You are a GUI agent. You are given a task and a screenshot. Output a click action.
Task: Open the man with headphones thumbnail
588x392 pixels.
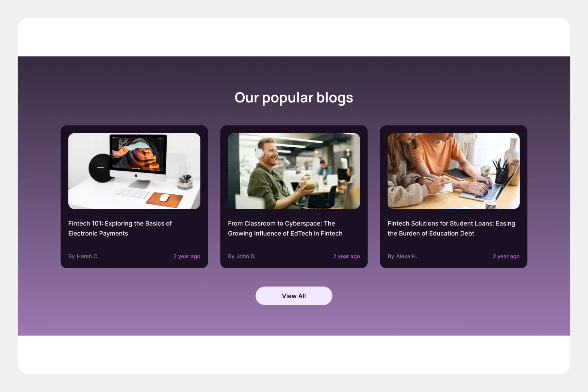point(294,171)
